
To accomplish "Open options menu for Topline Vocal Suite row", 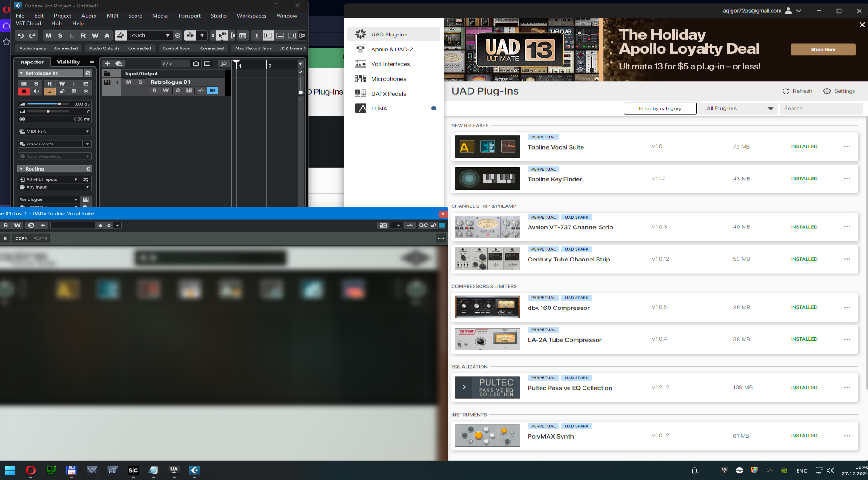I will 847,147.
